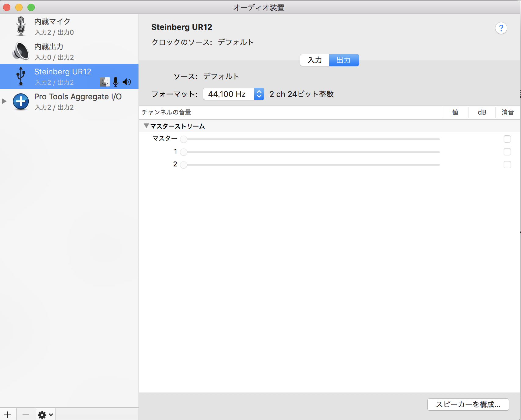Viewport: 521px width, 420px height.
Task: Click the dB column header
Action: tap(482, 112)
